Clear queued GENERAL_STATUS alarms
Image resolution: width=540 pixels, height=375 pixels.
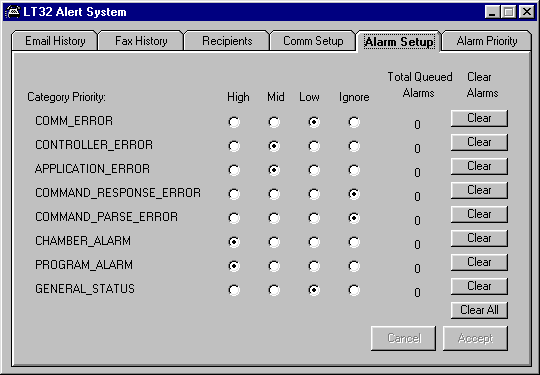click(479, 286)
